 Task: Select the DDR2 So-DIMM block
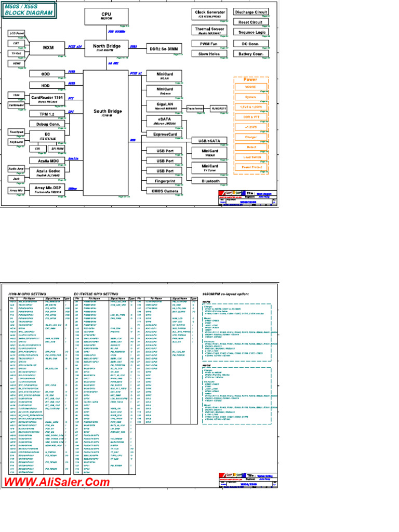click(x=164, y=48)
